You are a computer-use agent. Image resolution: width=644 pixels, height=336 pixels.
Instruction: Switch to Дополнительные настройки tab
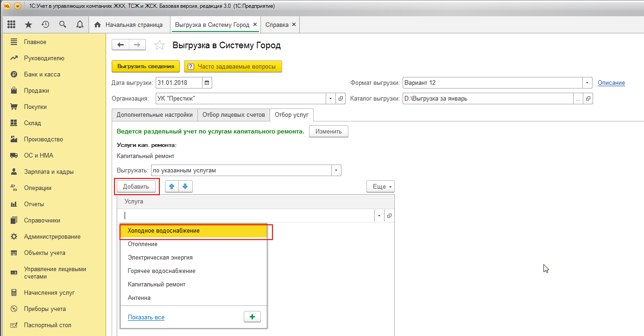point(155,114)
